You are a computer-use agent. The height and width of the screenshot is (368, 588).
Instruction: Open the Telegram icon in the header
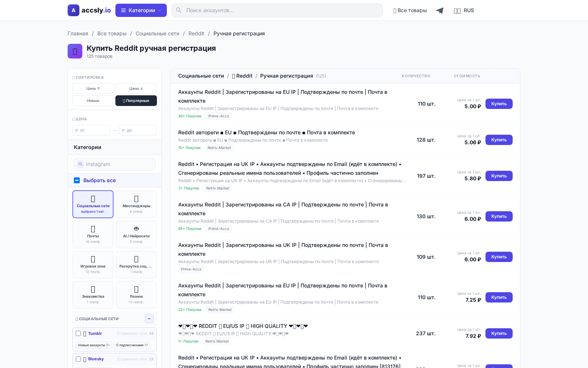coord(440,10)
